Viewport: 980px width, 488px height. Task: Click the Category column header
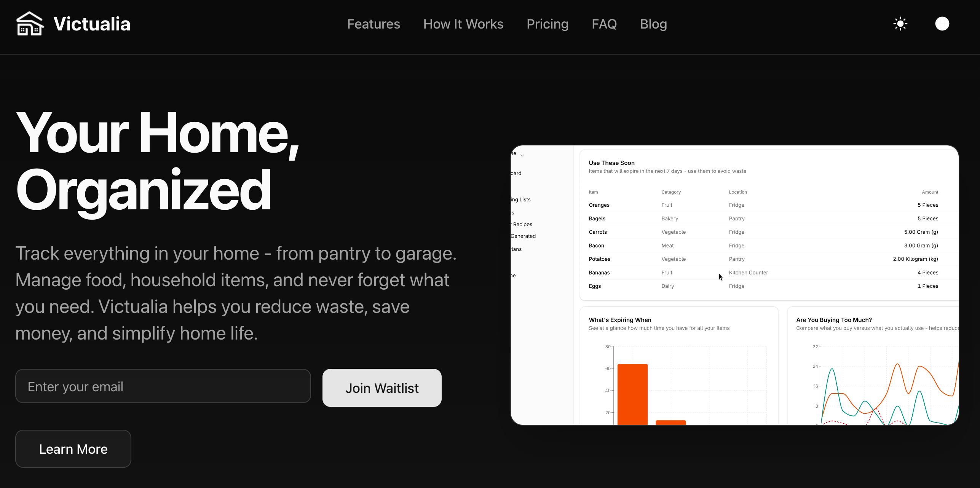(671, 192)
